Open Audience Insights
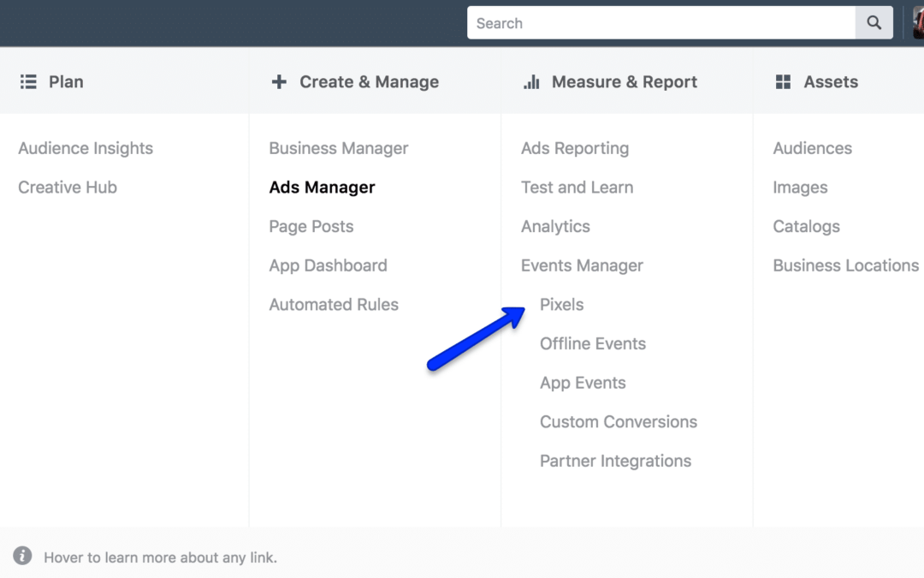Screen dimensions: 924x578 86,148
